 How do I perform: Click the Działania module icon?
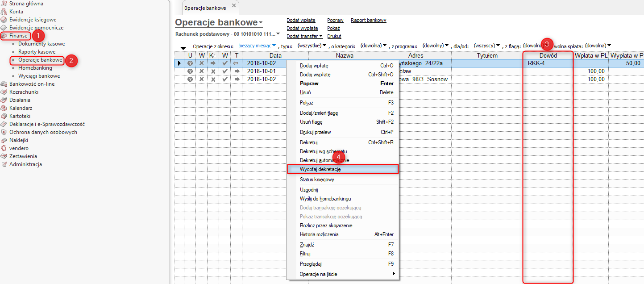pyautogui.click(x=4, y=100)
